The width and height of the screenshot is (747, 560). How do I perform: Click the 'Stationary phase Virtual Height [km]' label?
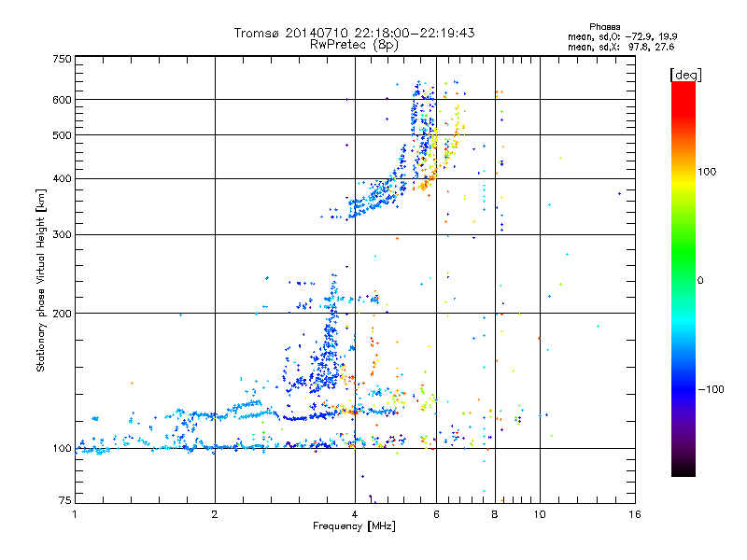(x=41, y=281)
